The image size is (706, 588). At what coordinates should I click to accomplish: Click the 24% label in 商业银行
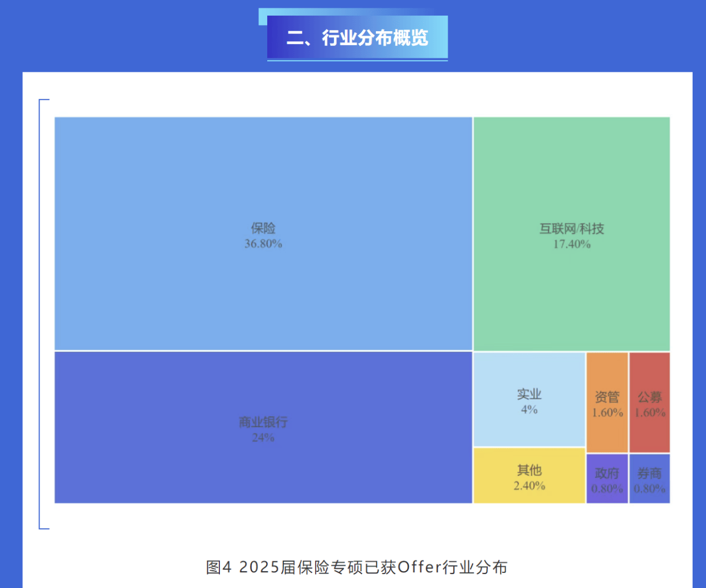pos(263,438)
